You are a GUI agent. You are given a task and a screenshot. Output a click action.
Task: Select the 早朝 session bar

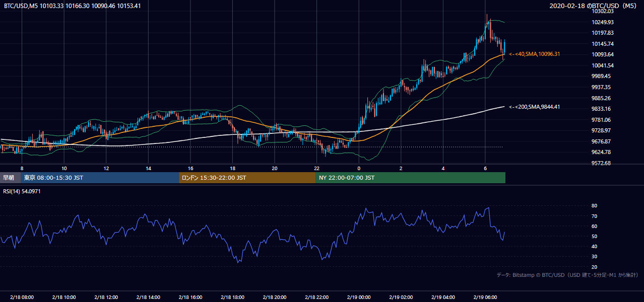[x=11, y=178]
